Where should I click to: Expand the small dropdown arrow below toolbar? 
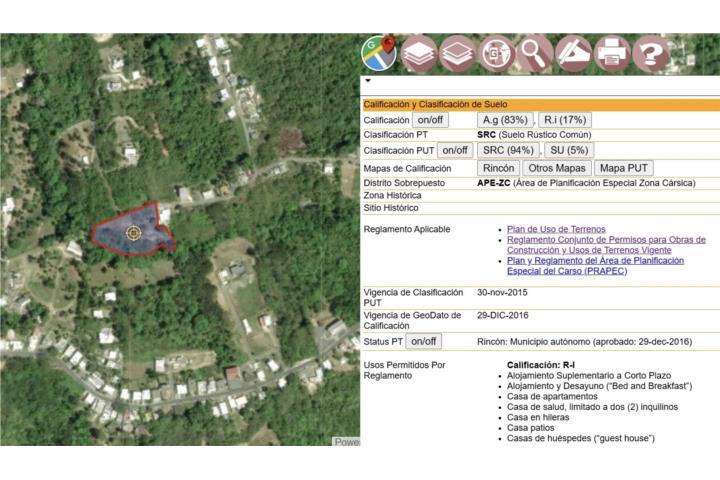367,80
